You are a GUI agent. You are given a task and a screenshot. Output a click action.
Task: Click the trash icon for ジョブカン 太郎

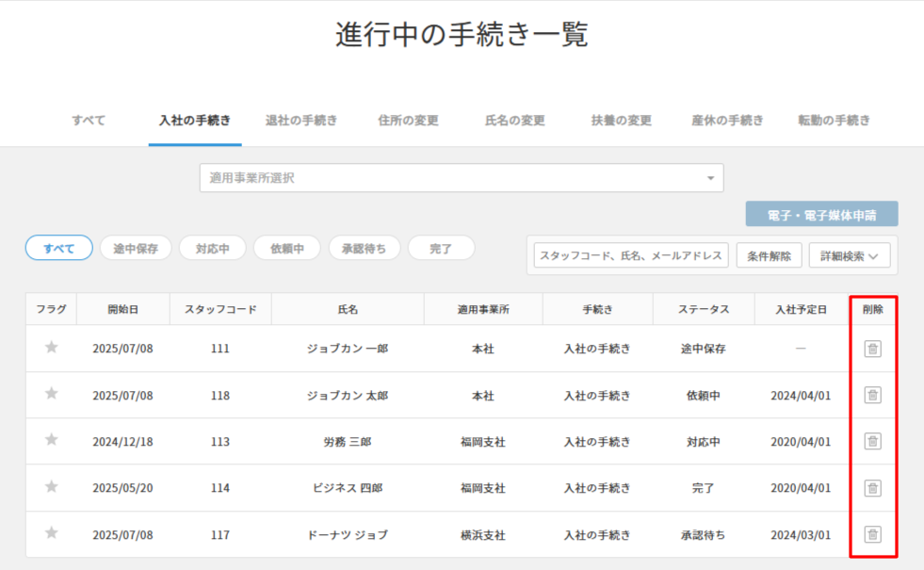point(871,395)
